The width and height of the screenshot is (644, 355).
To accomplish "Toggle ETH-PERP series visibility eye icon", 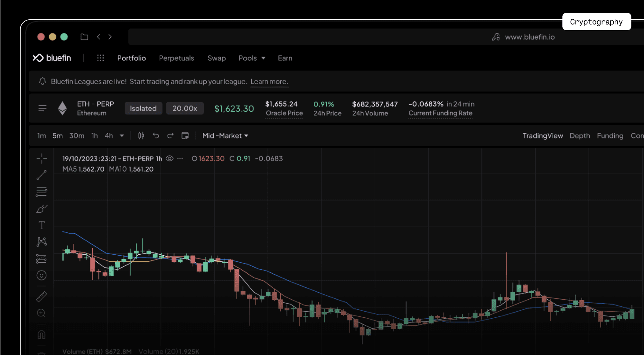I will click(x=170, y=159).
